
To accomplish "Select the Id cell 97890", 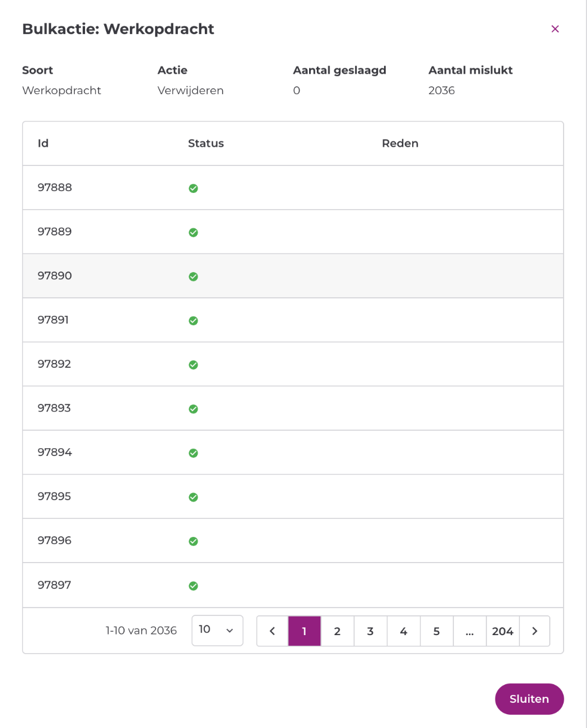I will click(55, 276).
